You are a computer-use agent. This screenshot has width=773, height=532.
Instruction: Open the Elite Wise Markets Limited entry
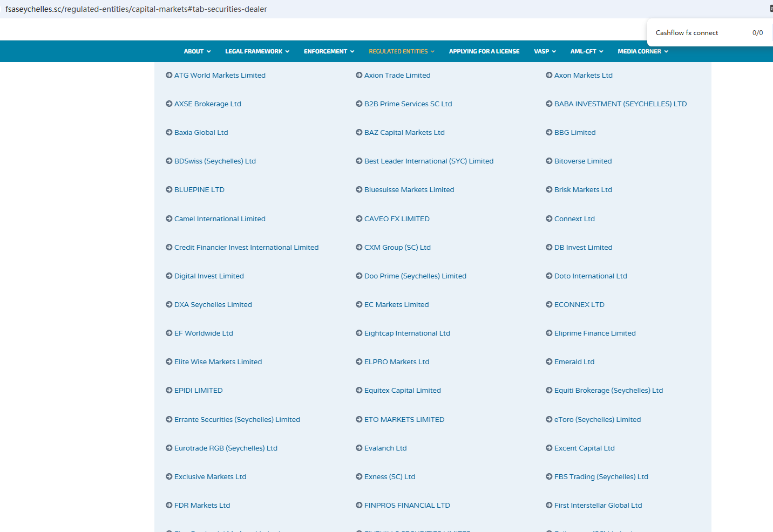(218, 362)
